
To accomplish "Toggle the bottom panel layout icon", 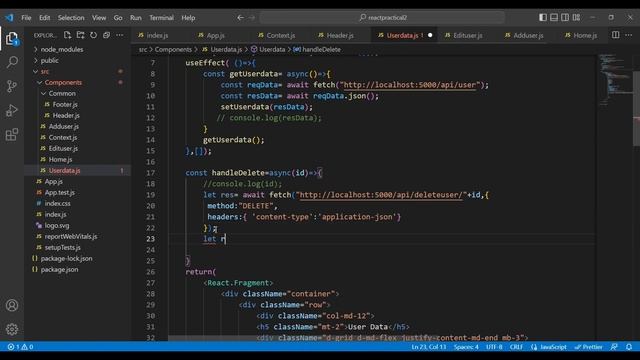I will pos(554,18).
